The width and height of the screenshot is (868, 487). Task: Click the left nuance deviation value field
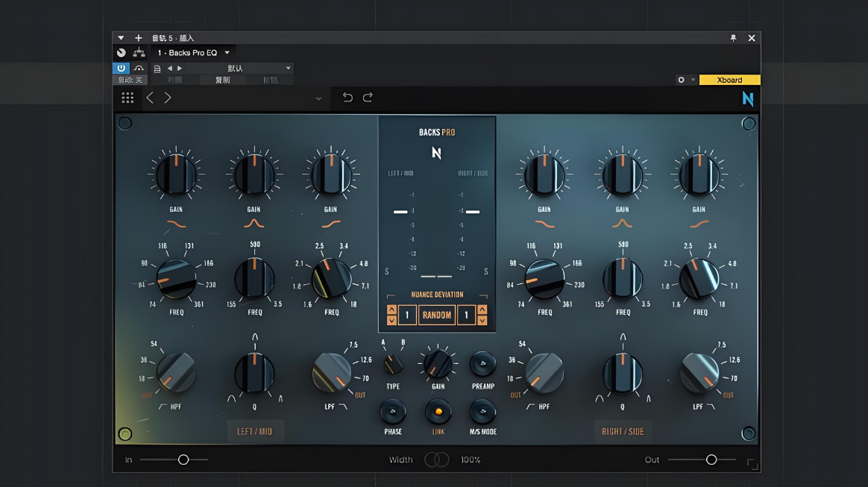(407, 315)
